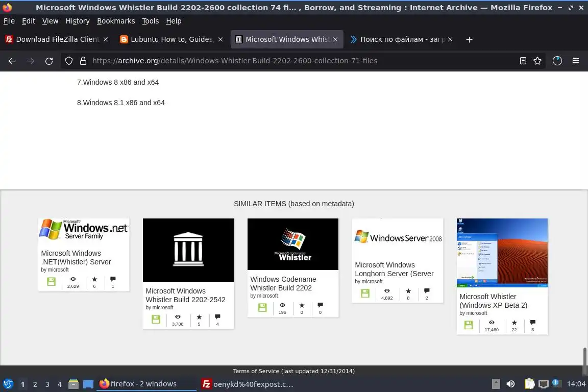Open the Windows Server 2008 thumbnail
This screenshot has height=392, width=588.
(x=398, y=237)
